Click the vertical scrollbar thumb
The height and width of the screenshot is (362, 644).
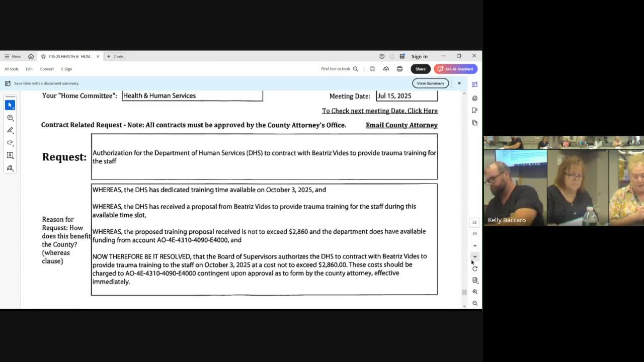tap(464, 292)
